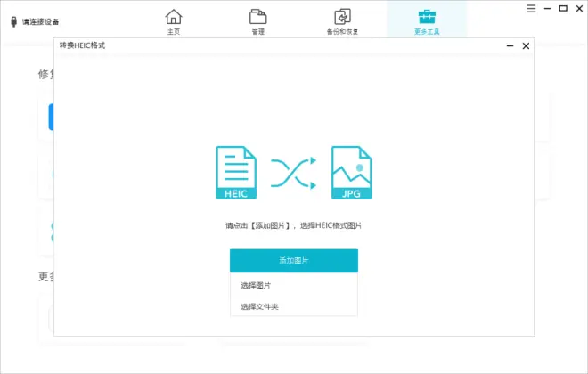
Task: Minimize the main application window
Action: [548, 8]
